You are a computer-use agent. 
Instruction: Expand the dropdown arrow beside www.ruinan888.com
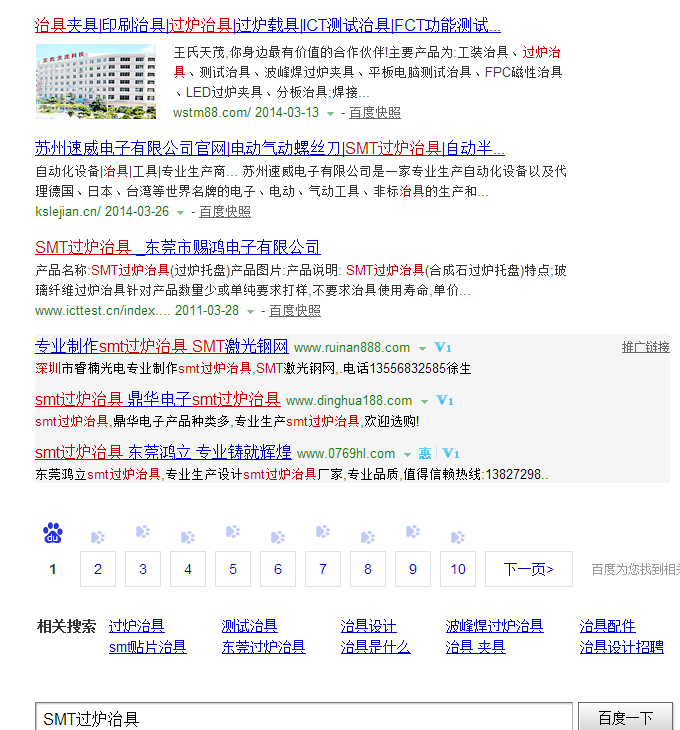coord(422,349)
